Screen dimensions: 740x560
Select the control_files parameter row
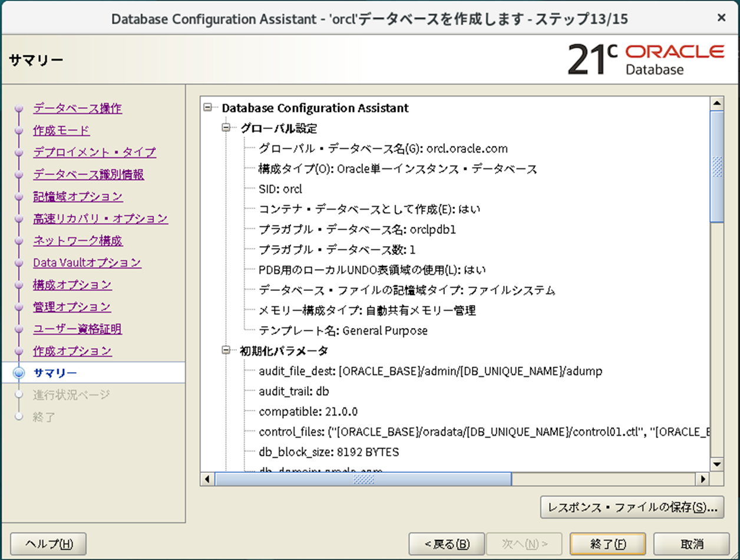point(484,432)
